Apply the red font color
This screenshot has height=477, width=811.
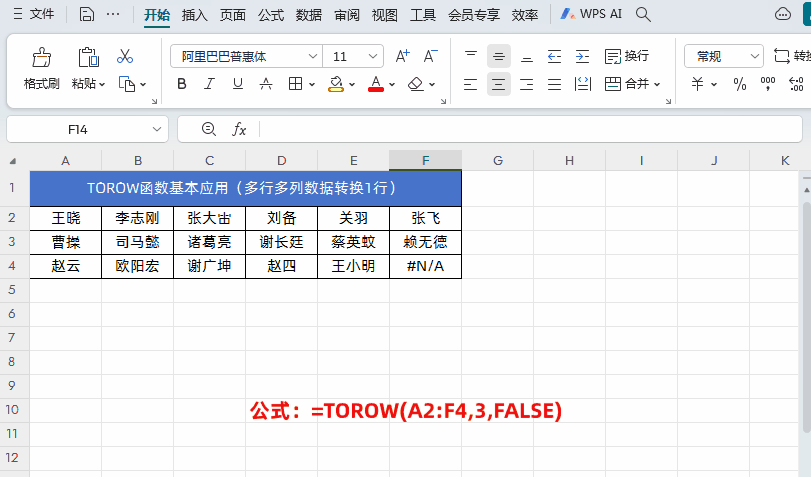pyautogui.click(x=376, y=84)
